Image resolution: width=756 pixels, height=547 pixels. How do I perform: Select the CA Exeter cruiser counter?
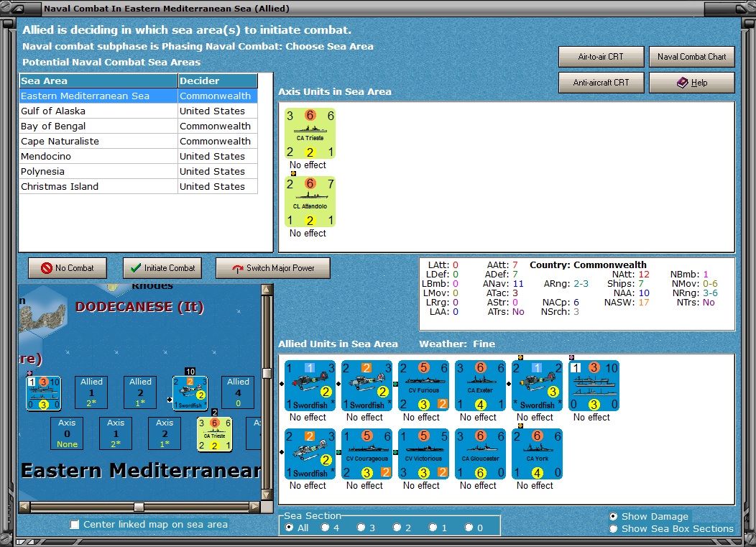pos(480,386)
